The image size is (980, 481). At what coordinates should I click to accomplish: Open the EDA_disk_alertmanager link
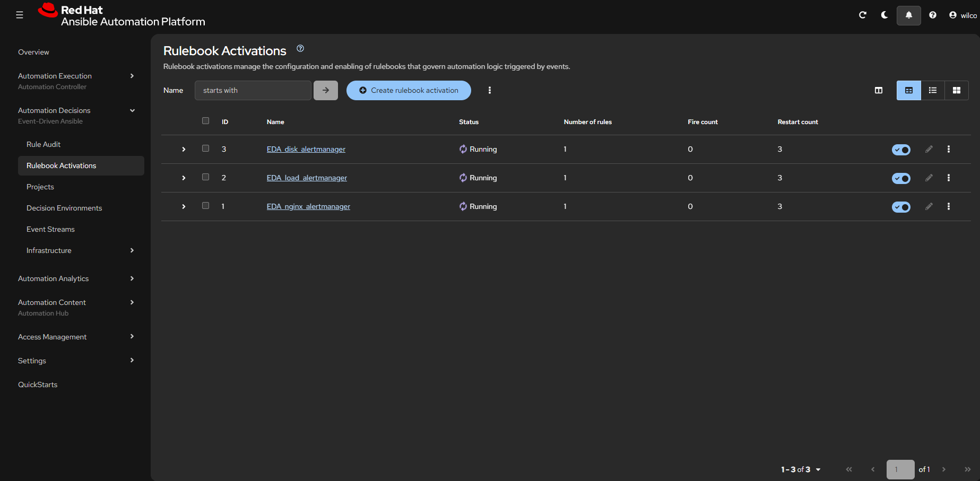point(306,149)
